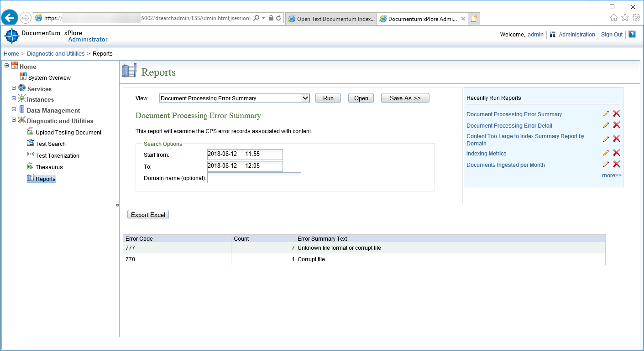Click the lock security icon in address bar
This screenshot has height=351, width=644.
271,18
